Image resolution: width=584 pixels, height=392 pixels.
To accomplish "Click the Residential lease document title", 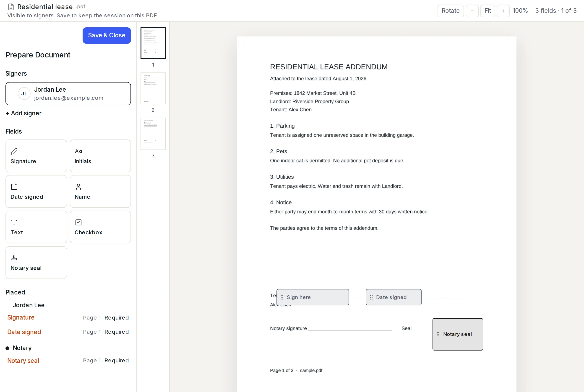I will pyautogui.click(x=45, y=7).
